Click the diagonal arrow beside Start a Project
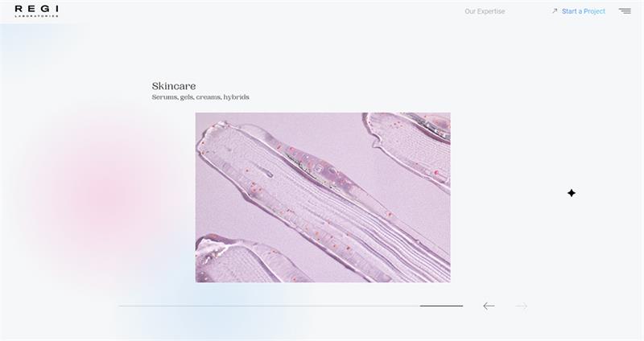Image resolution: width=644 pixels, height=341 pixels. (555, 11)
